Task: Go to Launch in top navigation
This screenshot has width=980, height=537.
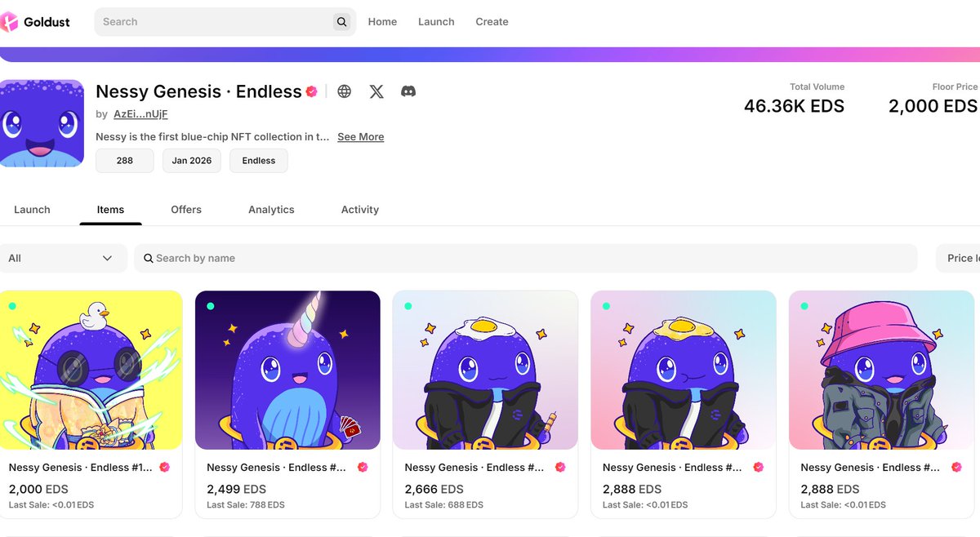Action: click(x=436, y=22)
